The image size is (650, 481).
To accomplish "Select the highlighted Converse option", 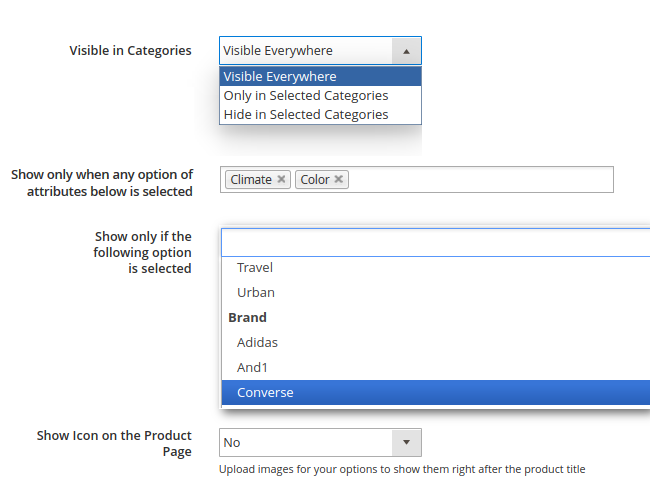I will [x=265, y=393].
